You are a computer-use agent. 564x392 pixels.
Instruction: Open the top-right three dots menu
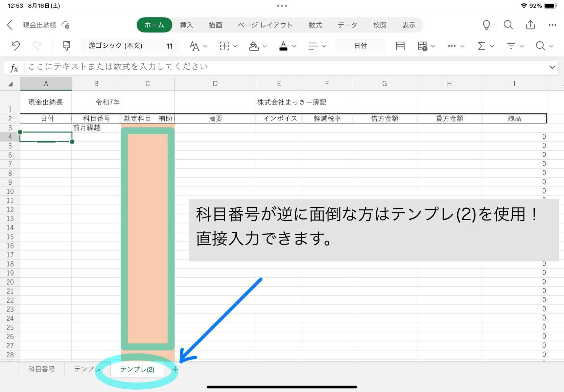click(x=553, y=25)
